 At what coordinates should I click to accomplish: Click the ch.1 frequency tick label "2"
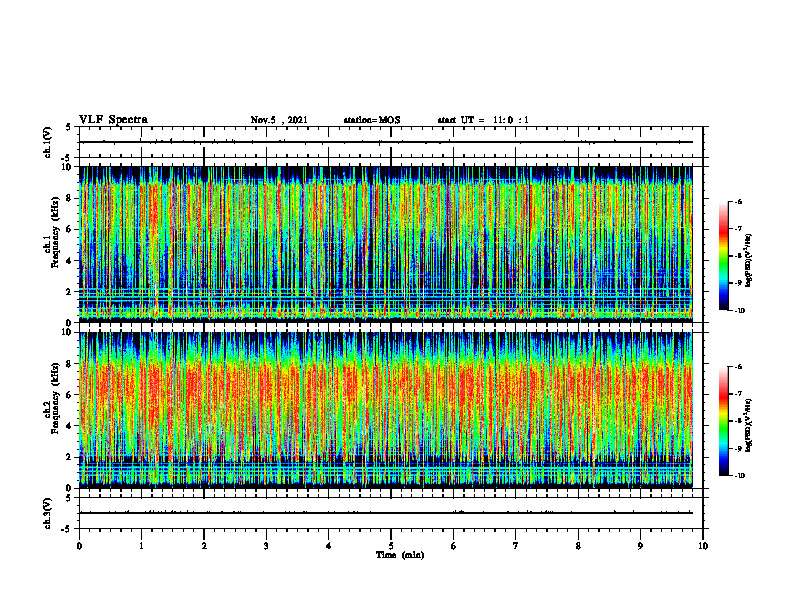[69, 292]
